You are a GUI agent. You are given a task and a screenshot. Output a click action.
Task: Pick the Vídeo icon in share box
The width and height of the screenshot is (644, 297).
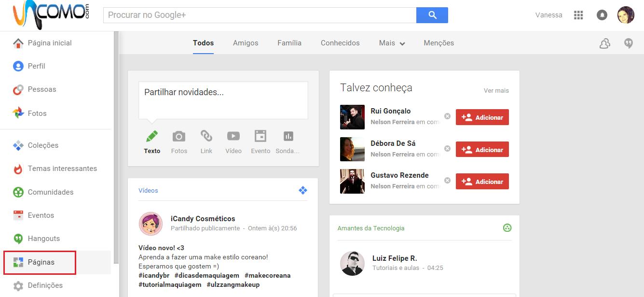pos(233,137)
